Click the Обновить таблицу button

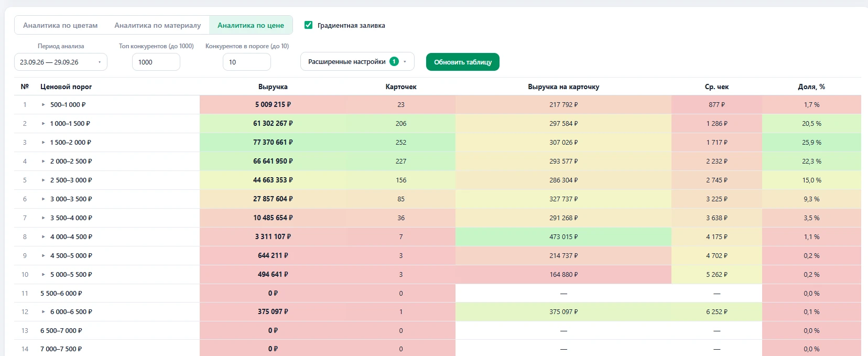463,62
